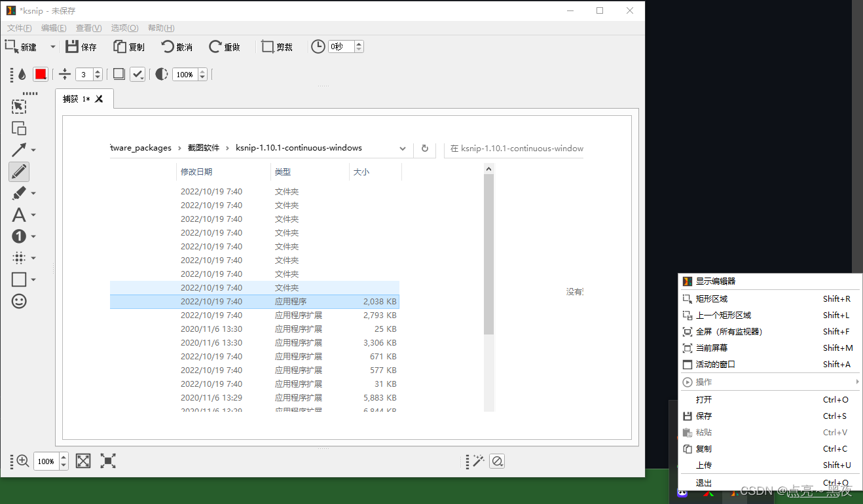
Task: Open the 文件(F) menu
Action: click(20, 28)
